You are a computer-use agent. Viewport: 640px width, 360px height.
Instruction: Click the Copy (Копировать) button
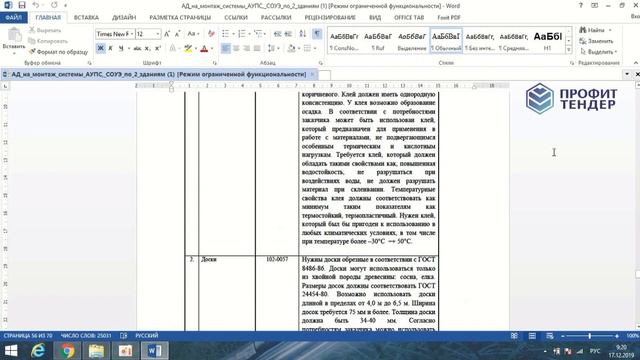[48, 41]
